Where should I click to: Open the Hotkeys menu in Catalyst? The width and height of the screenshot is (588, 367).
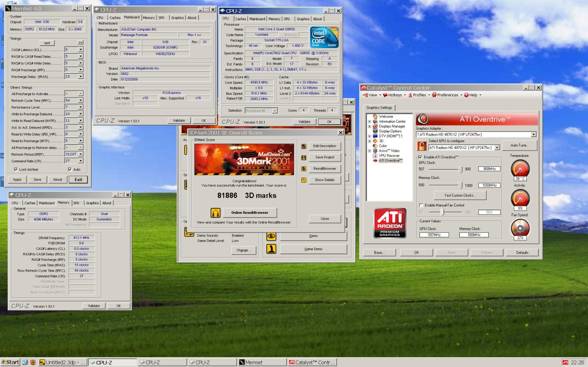point(394,95)
